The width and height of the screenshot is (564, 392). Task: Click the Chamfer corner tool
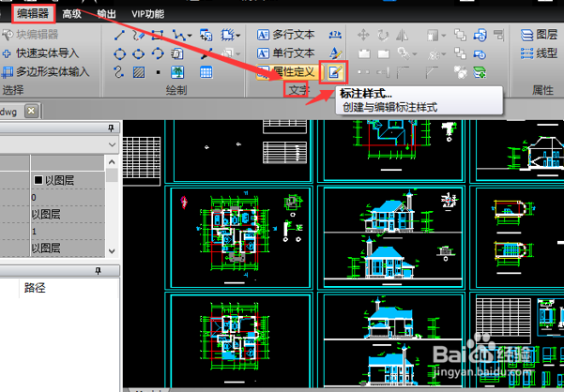(431, 72)
